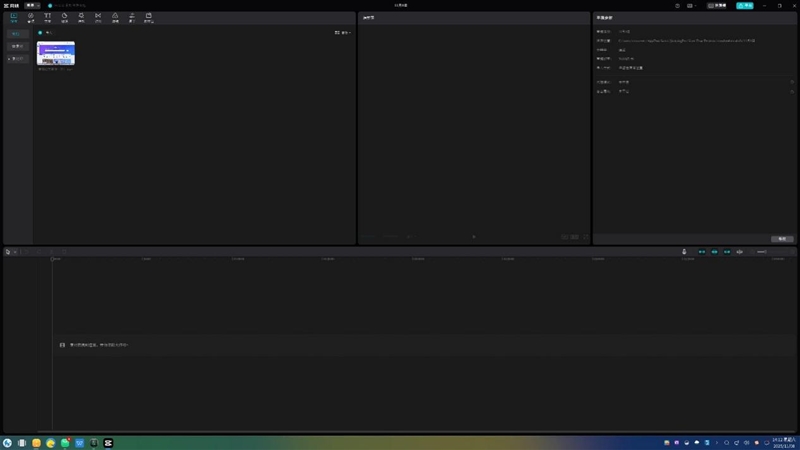Click the teal Export button
The height and width of the screenshot is (450, 800).
[745, 5]
